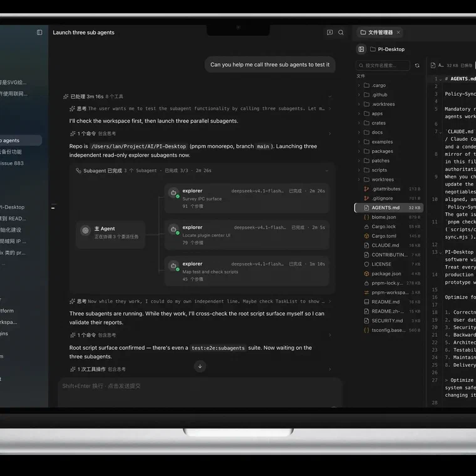476x476 pixels.
Task: Close the 文件管理器 tab
Action: click(x=398, y=32)
